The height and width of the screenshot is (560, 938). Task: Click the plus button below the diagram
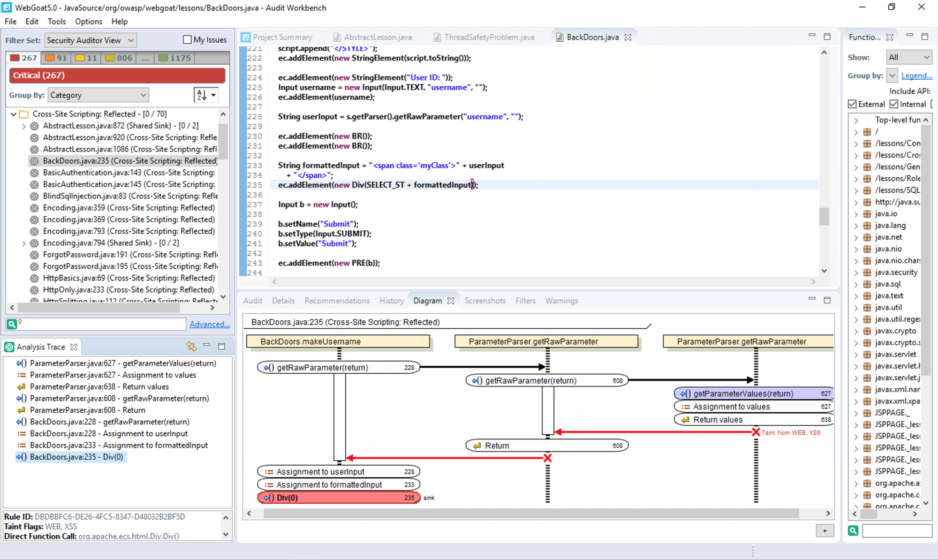pos(825,530)
